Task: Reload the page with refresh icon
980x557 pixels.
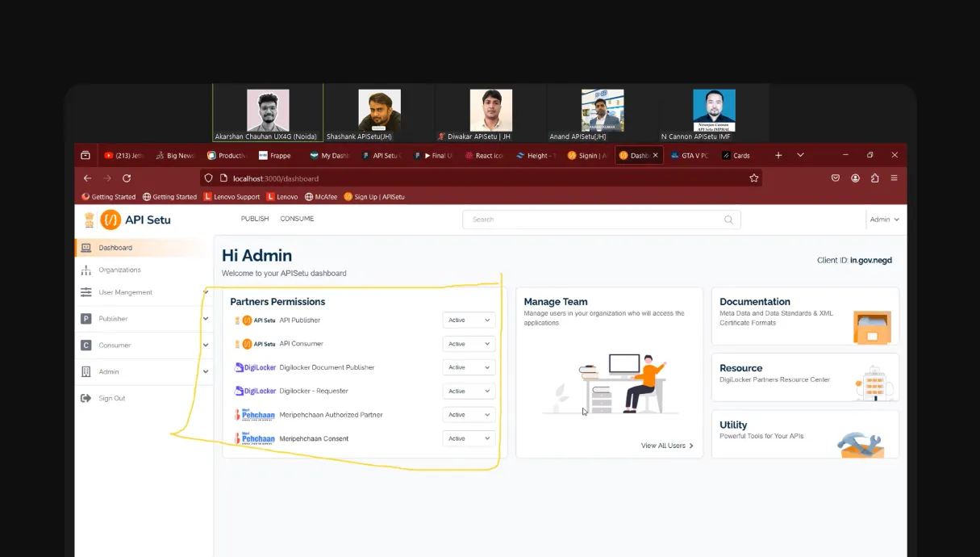Action: (x=127, y=178)
